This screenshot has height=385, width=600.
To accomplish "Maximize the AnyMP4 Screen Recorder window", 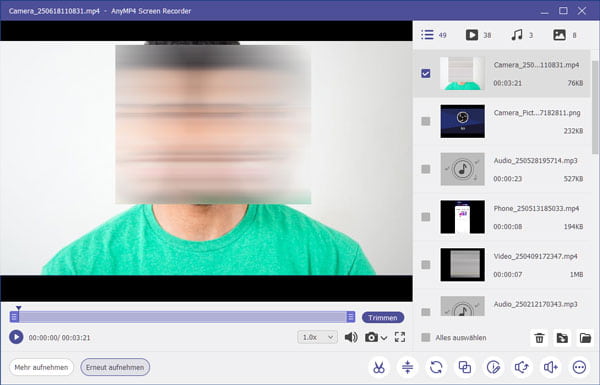I will tap(563, 11).
